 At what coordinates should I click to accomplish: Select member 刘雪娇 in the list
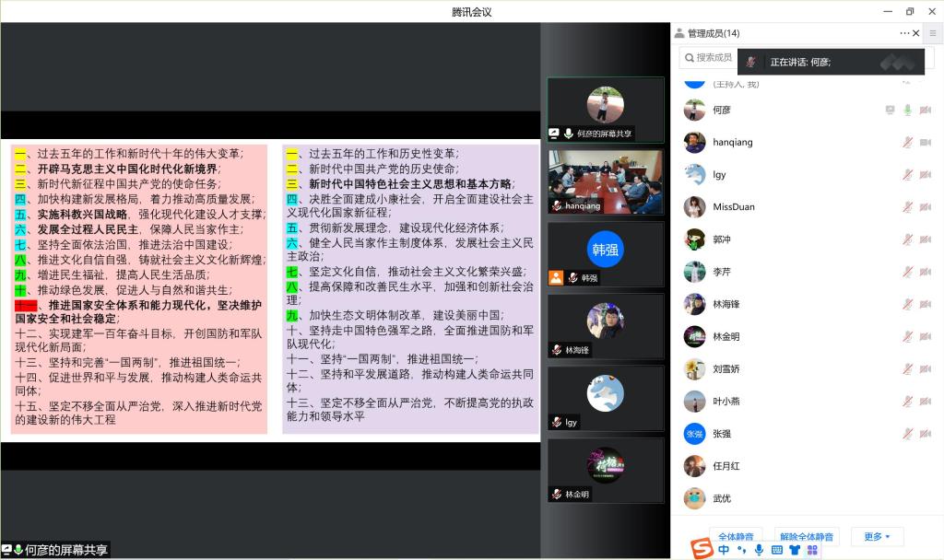point(726,368)
